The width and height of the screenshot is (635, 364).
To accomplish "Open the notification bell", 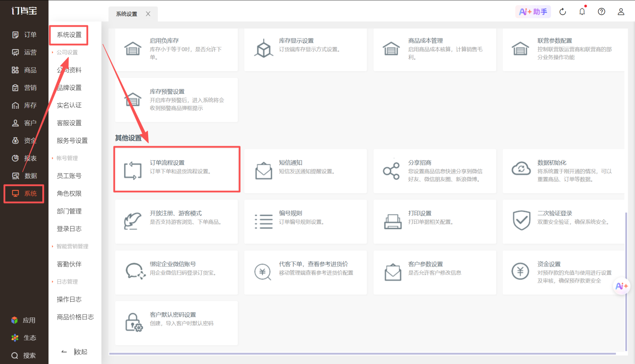I will 582,12.
